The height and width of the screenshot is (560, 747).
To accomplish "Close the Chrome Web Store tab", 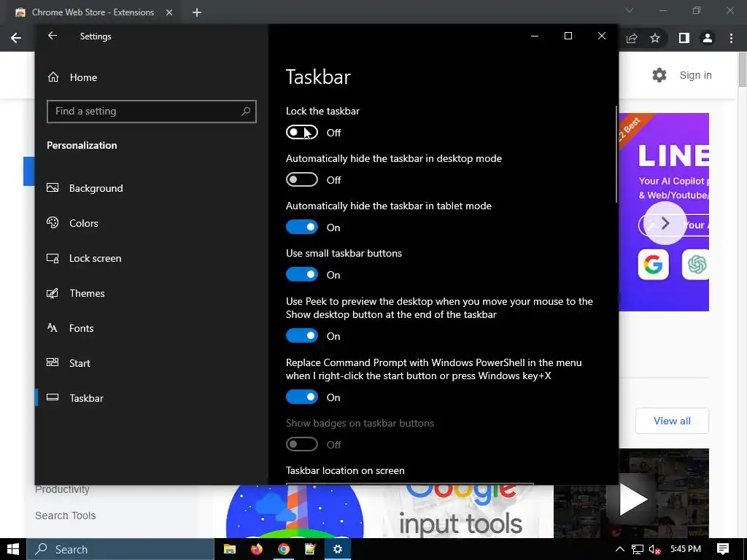I will tap(169, 12).
